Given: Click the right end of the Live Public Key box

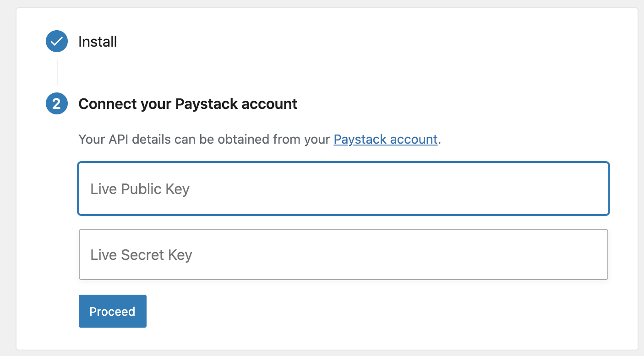Looking at the screenshot, I should coord(591,189).
